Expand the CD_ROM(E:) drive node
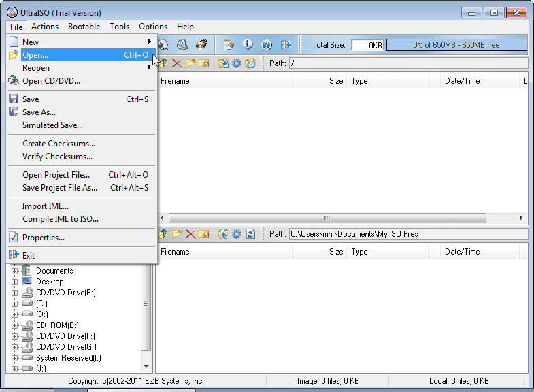 (14, 325)
